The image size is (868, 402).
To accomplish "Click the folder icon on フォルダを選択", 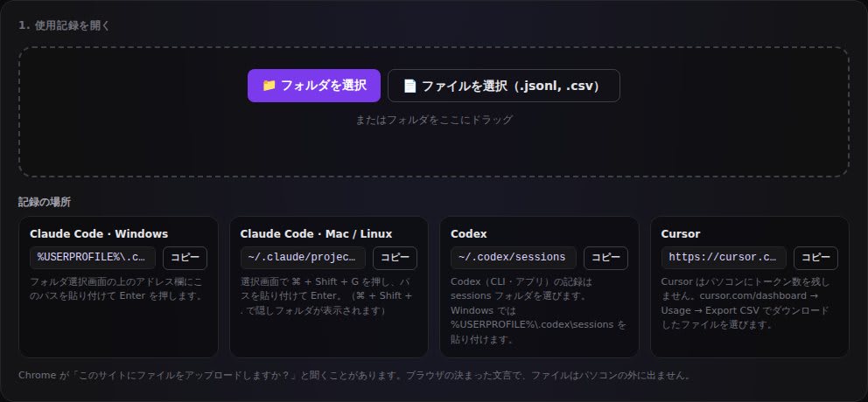I will pyautogui.click(x=269, y=86).
